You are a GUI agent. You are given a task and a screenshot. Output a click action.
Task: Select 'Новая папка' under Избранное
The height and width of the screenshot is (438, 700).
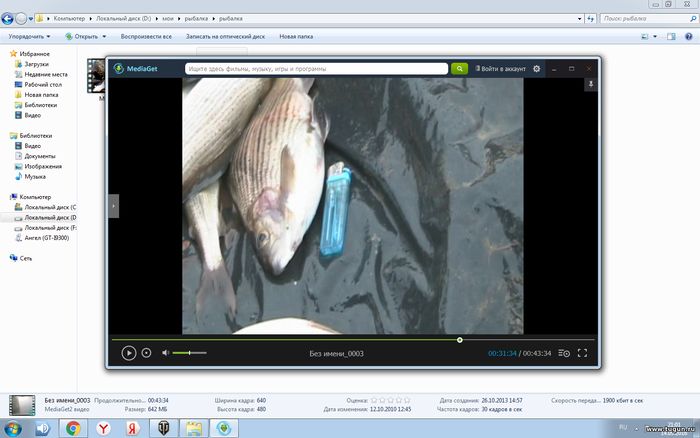coord(36,95)
